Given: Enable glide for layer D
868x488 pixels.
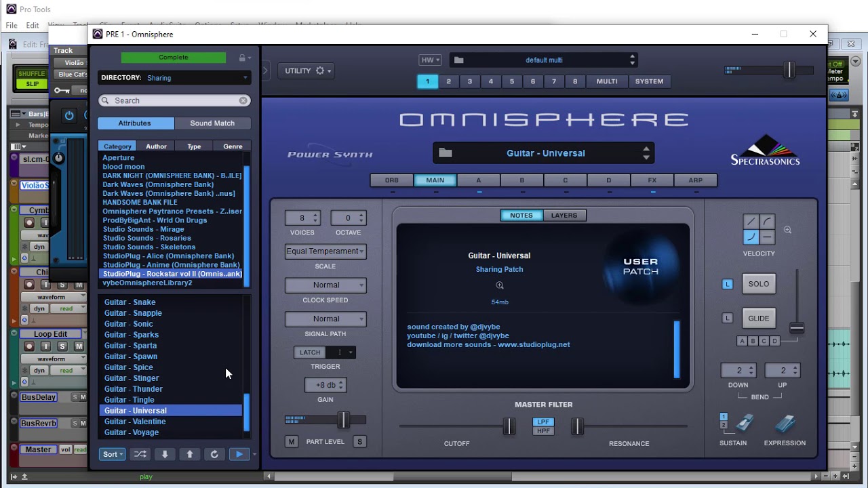Looking at the screenshot, I should click(x=775, y=341).
